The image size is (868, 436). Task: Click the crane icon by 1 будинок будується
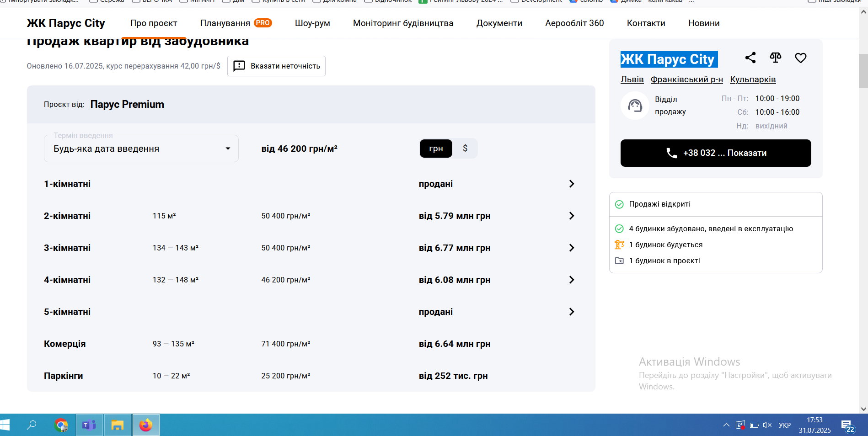click(619, 245)
